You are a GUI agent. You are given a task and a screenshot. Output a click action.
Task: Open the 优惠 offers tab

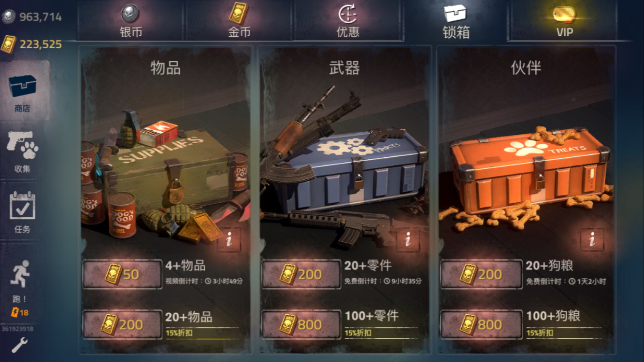(x=348, y=20)
